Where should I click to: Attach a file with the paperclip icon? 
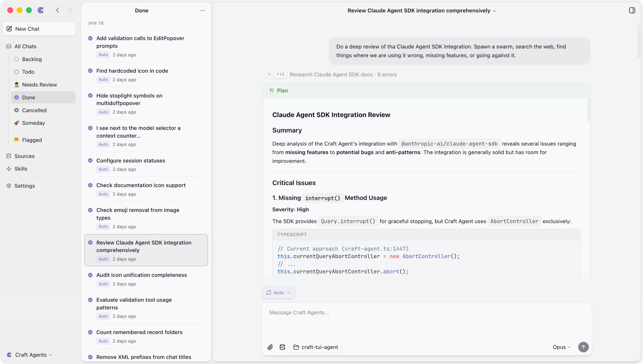(x=270, y=347)
